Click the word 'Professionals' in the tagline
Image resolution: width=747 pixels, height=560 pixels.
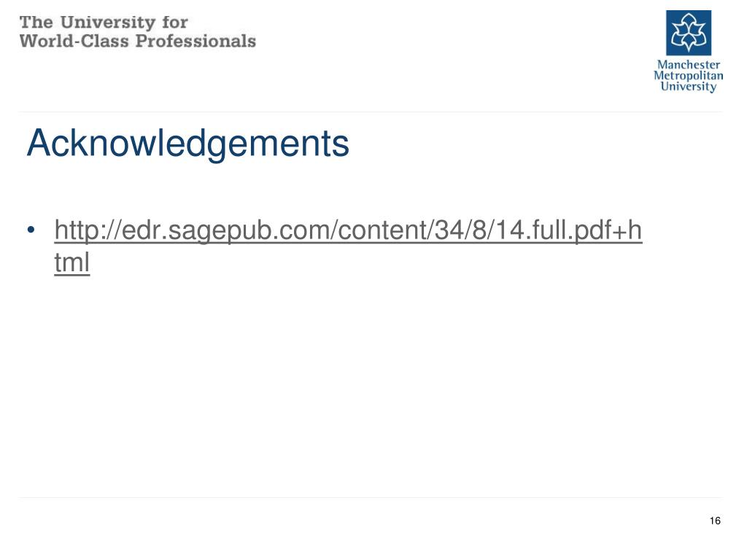[x=196, y=41]
